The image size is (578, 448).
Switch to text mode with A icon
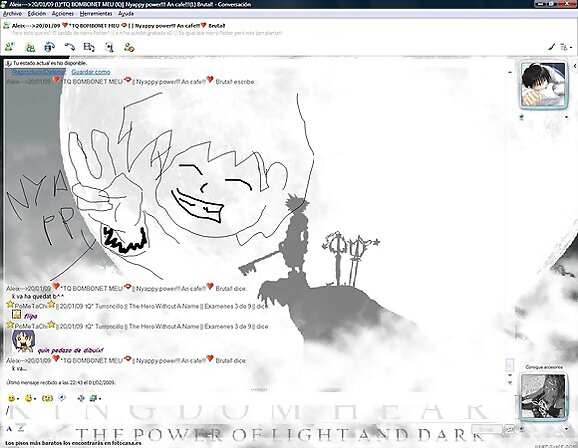click(10, 428)
